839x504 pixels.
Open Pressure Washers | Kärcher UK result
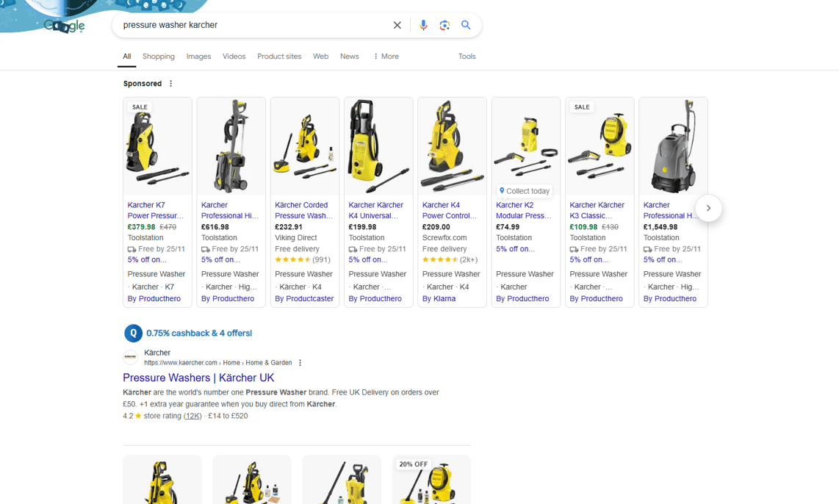[x=198, y=378]
